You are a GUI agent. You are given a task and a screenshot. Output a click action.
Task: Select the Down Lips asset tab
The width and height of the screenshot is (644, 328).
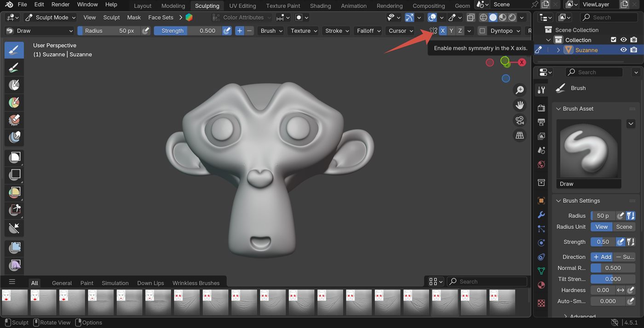150,283
